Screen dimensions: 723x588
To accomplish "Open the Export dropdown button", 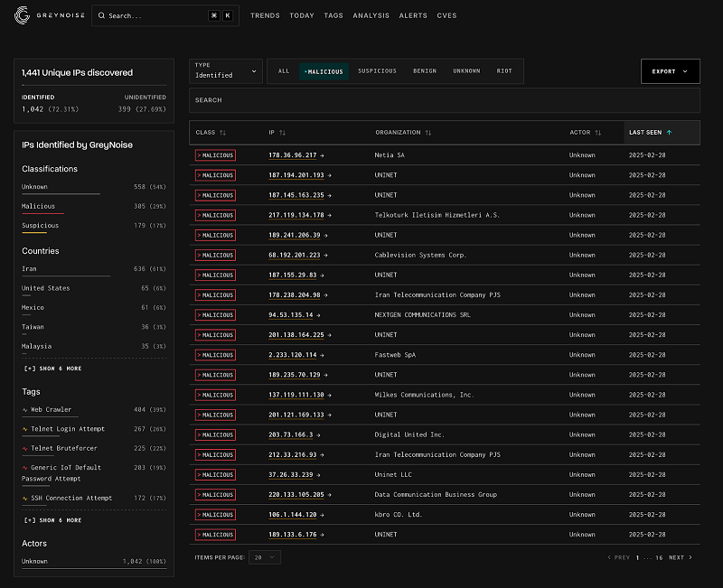I will tap(671, 71).
